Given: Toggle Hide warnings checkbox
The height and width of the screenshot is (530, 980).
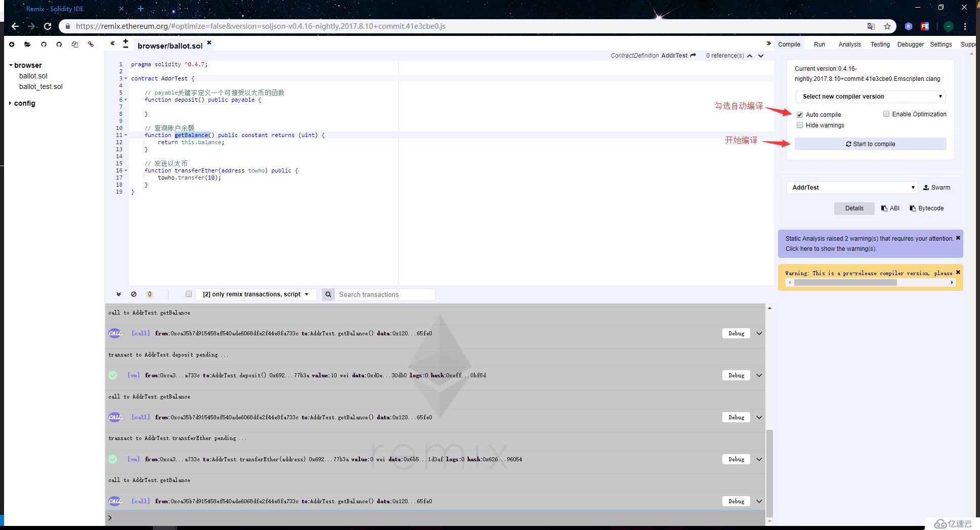Looking at the screenshot, I should pos(800,125).
